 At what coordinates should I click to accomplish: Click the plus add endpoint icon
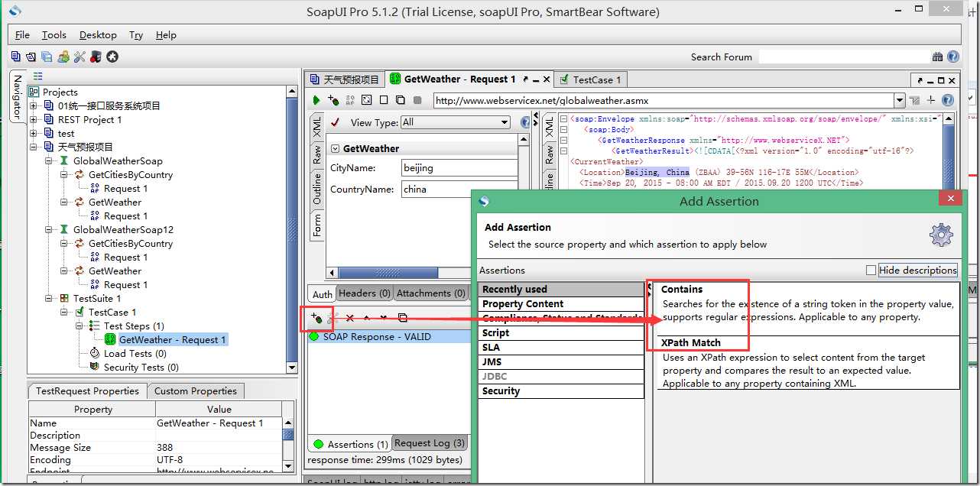[931, 100]
